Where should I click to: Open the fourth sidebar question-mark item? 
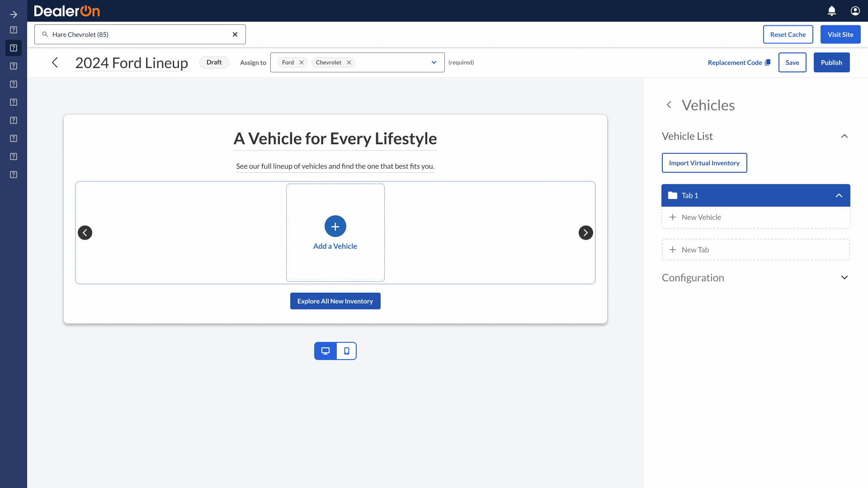[14, 84]
